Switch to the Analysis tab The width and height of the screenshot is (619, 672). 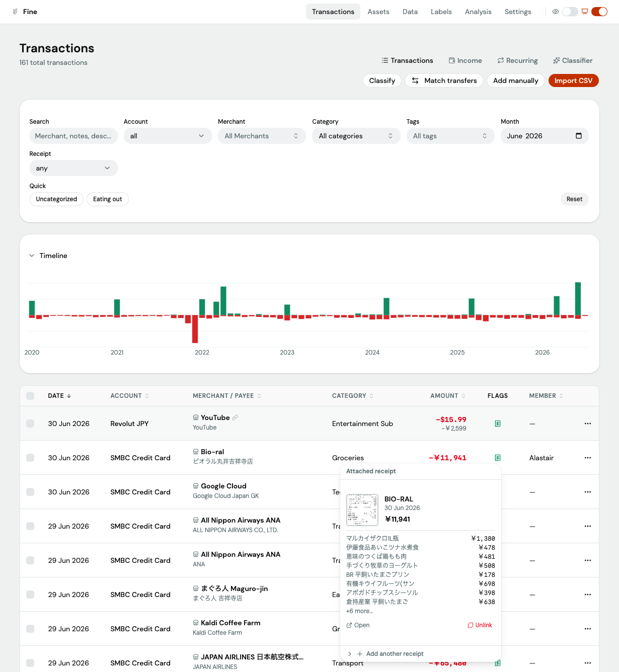tap(478, 12)
